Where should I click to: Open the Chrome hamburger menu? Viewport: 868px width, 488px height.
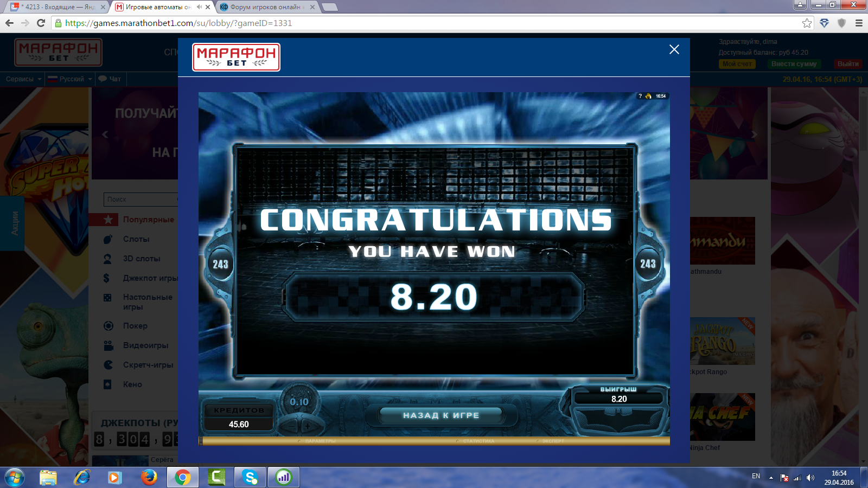coord(859,23)
